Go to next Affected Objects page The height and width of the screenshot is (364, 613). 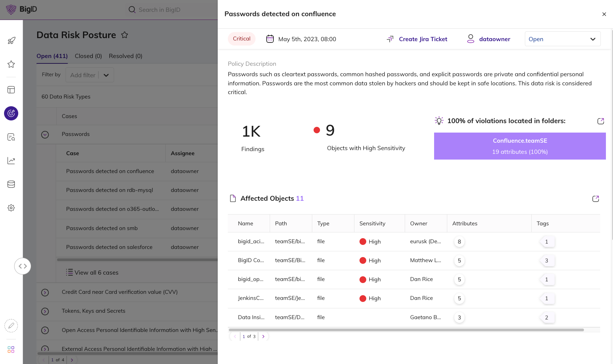pos(263,336)
